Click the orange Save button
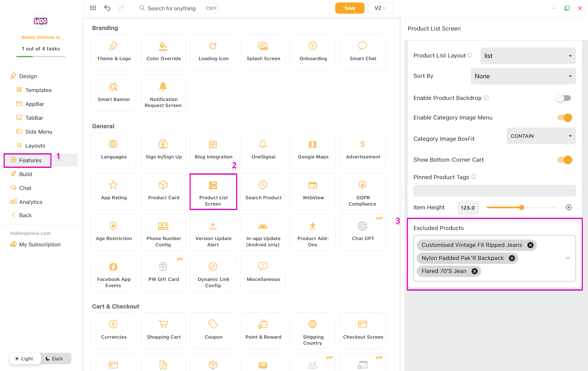Image resolution: width=588 pixels, height=371 pixels. pyautogui.click(x=349, y=8)
